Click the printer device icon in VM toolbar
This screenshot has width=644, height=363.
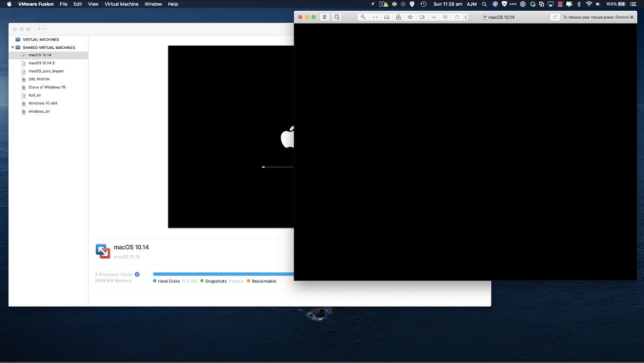pyautogui.click(x=445, y=17)
